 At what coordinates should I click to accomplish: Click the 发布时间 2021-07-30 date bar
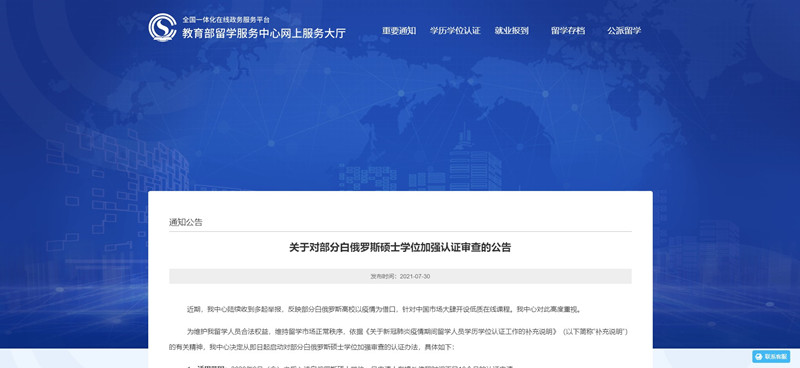pyautogui.click(x=400, y=276)
